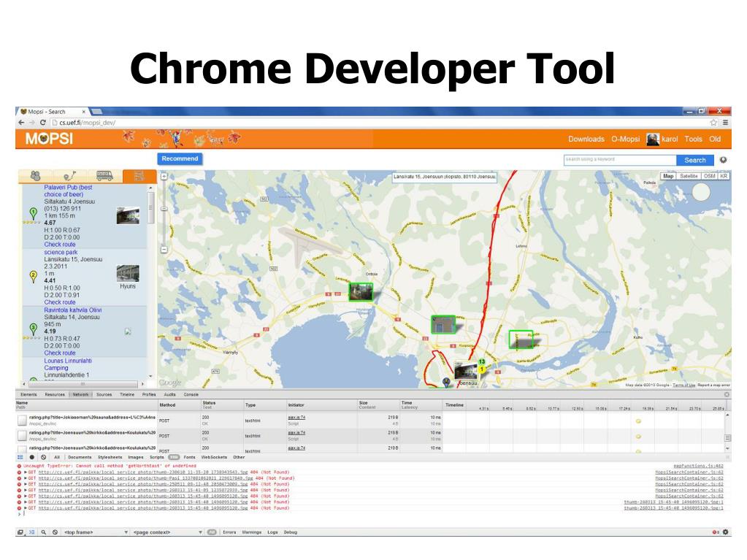Open the <page context> dropdown
This screenshot has width=747, height=560.
168,532
